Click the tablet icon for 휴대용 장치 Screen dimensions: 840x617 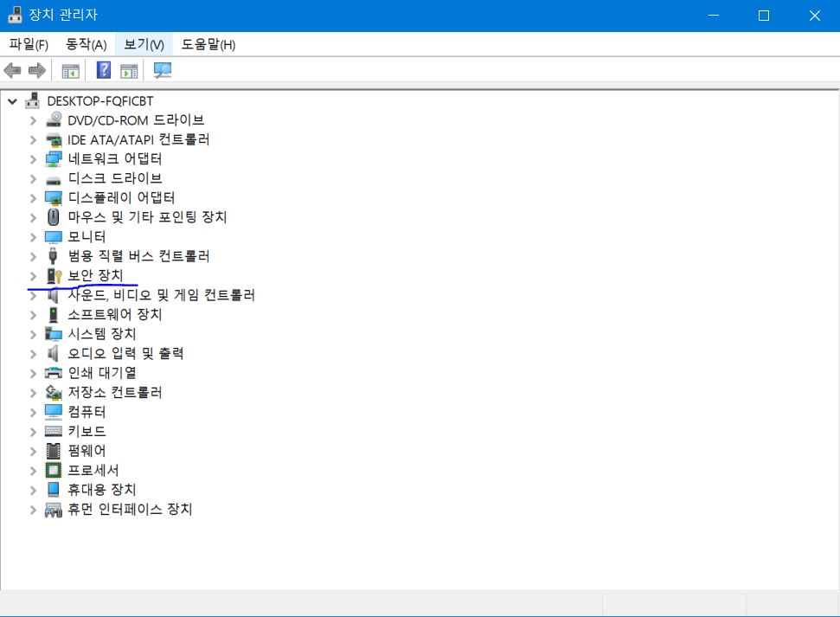coord(53,490)
